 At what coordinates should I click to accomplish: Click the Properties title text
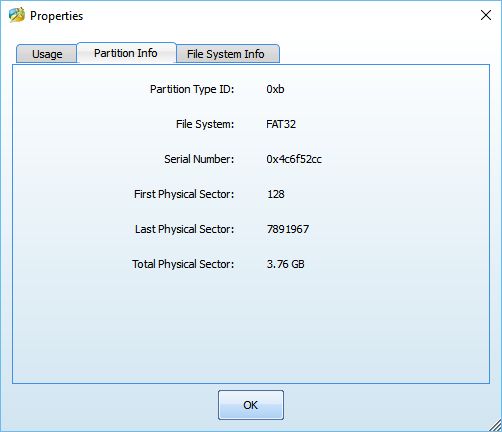(56, 16)
